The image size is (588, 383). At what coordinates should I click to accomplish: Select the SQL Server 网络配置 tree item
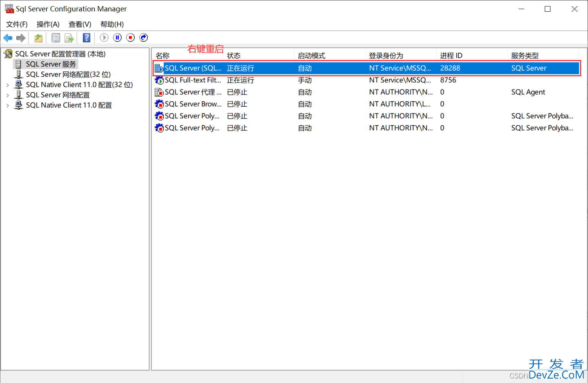[58, 95]
